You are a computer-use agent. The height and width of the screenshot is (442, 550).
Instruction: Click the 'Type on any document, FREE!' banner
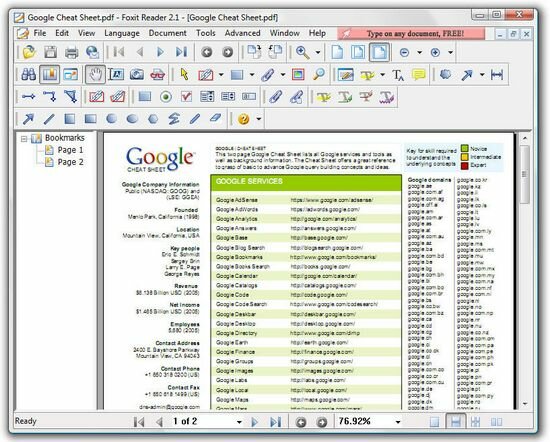click(x=411, y=34)
